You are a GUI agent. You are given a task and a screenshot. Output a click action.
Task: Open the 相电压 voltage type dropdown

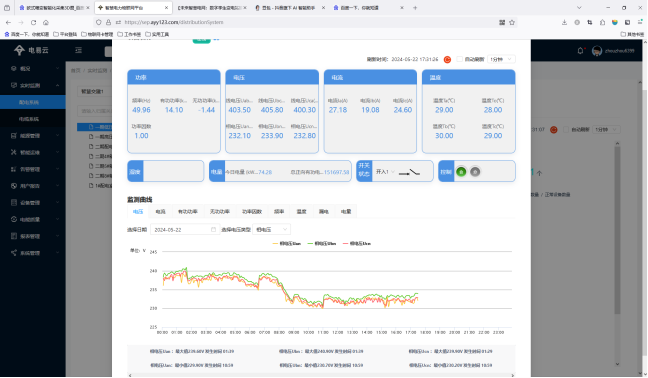point(271,230)
